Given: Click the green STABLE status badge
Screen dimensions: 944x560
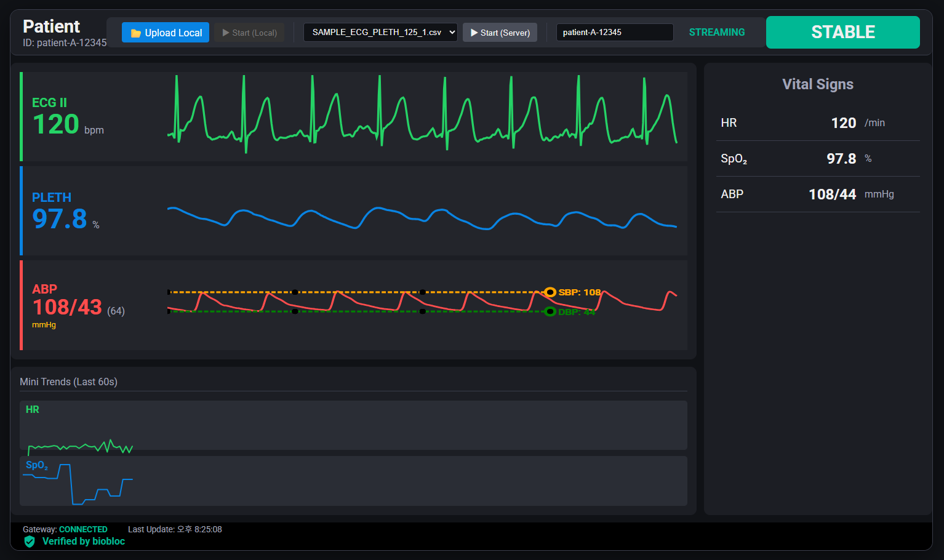Looking at the screenshot, I should pyautogui.click(x=843, y=32).
